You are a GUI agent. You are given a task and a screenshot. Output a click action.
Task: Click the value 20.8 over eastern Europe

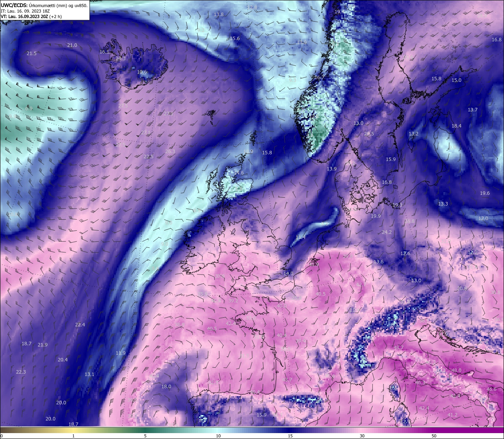pyautogui.click(x=462, y=289)
